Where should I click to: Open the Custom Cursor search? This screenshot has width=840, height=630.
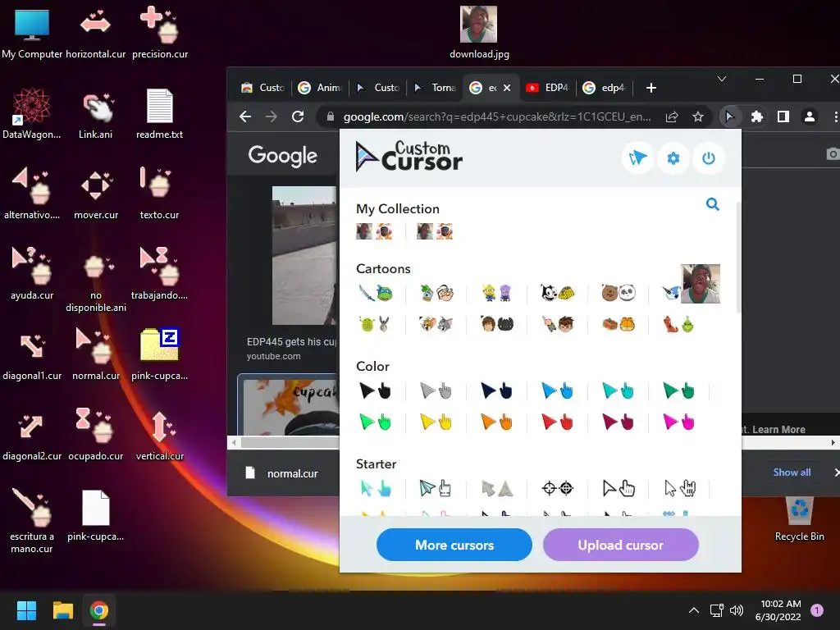[x=712, y=204]
